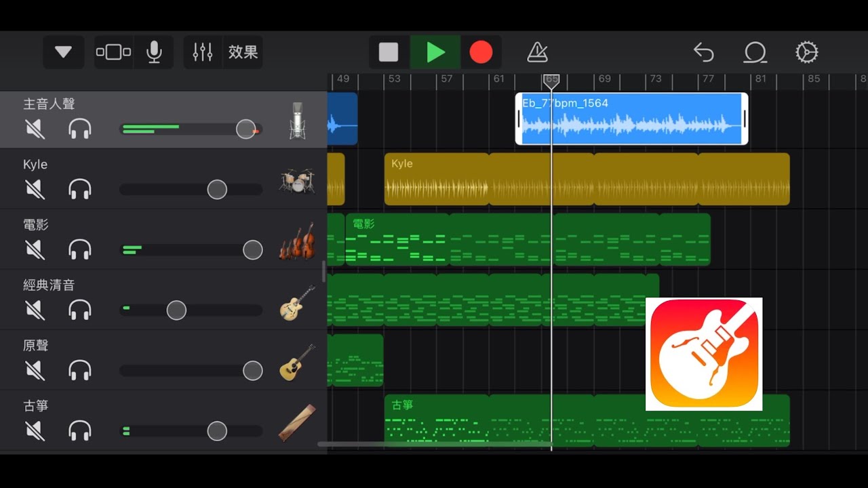The width and height of the screenshot is (868, 488).
Task: Mute the 經典清音 guitar track
Action: [35, 310]
